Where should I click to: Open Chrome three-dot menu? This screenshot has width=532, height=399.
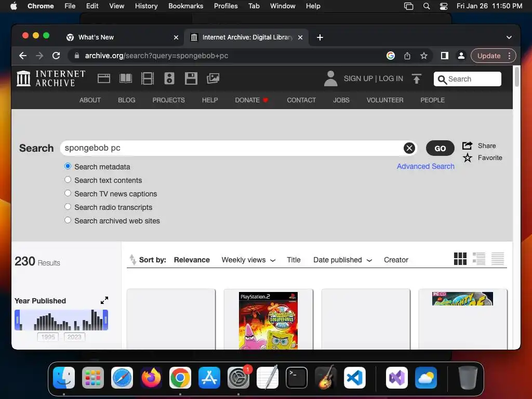[509, 56]
